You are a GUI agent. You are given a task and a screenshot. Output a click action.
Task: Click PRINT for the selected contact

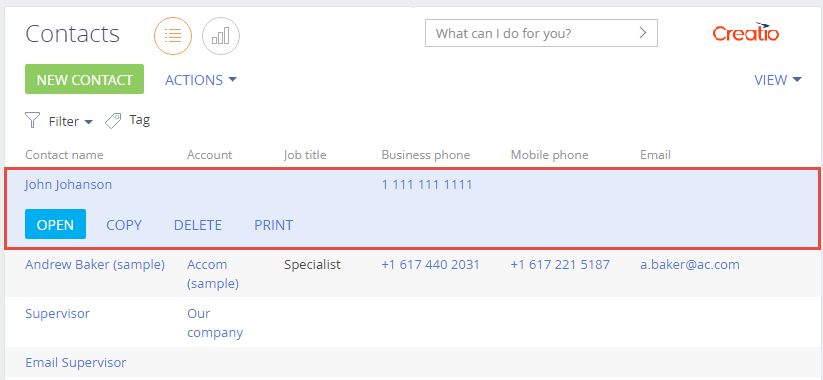(273, 225)
